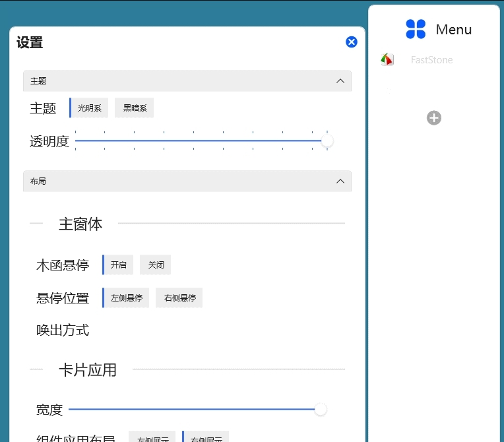The height and width of the screenshot is (442, 504).
Task: Click the 卡片应用 heading
Action: coord(88,369)
